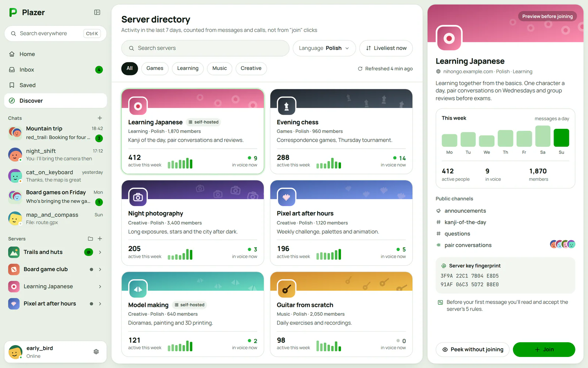Click the Guitar from scratch guitar icon
This screenshot has height=368, width=588.
tap(287, 289)
